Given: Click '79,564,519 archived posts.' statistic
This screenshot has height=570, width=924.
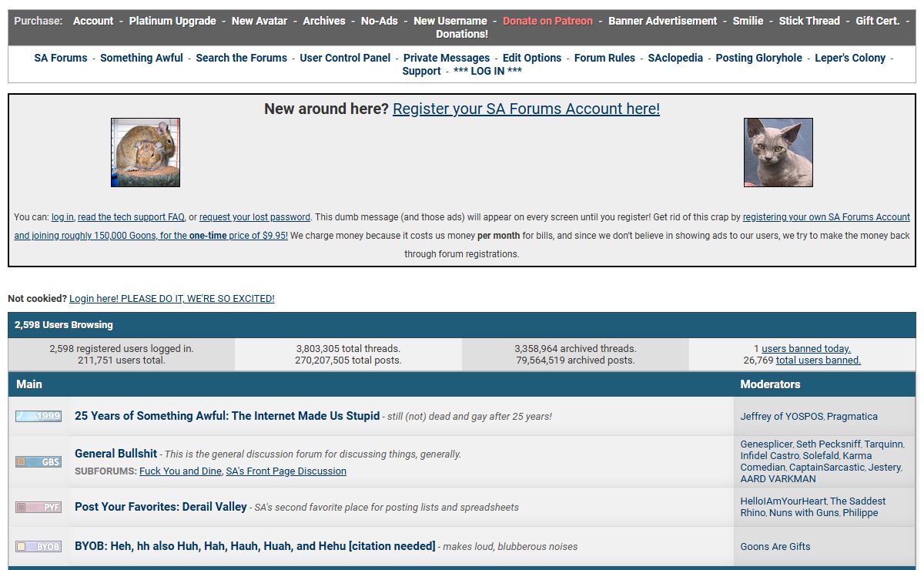Looking at the screenshot, I should click(575, 360).
